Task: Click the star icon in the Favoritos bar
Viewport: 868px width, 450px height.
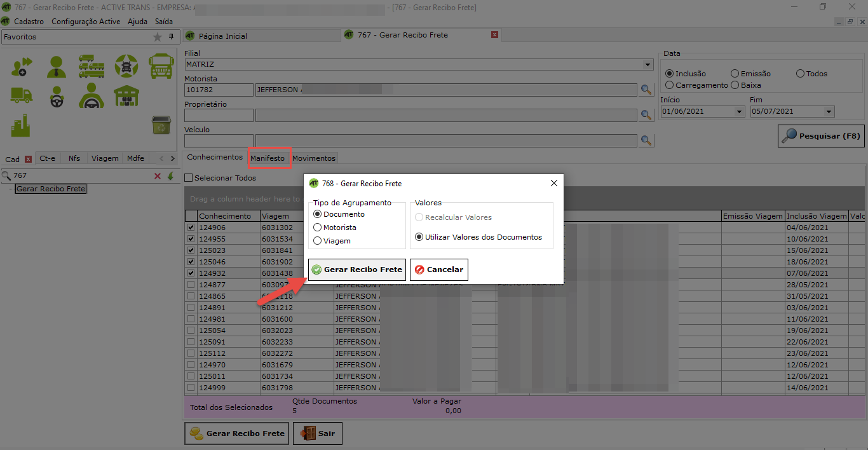Action: point(158,37)
